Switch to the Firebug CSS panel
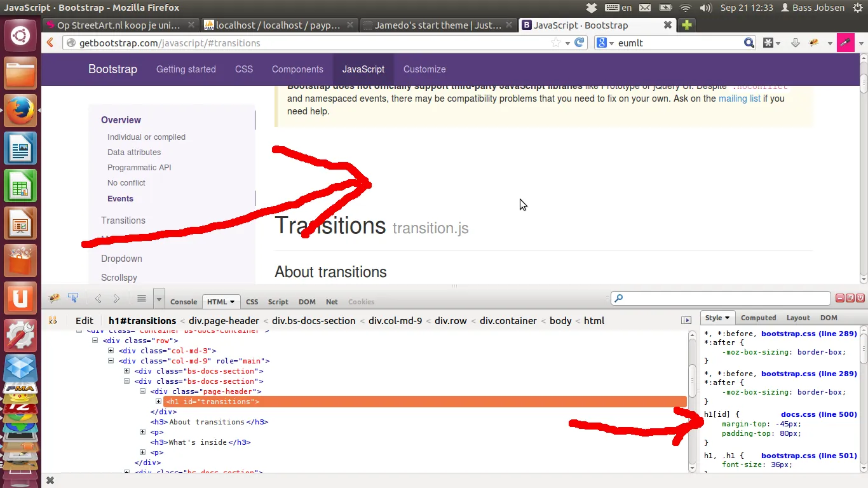 coord(252,302)
